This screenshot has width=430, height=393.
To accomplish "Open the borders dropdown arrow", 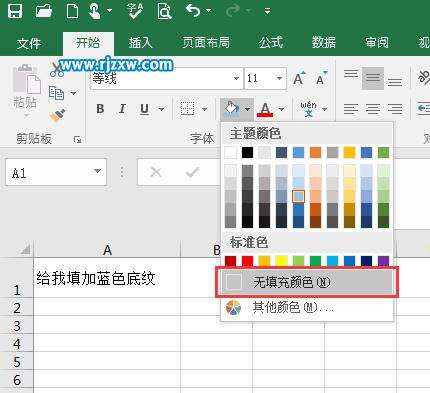I will [x=204, y=109].
